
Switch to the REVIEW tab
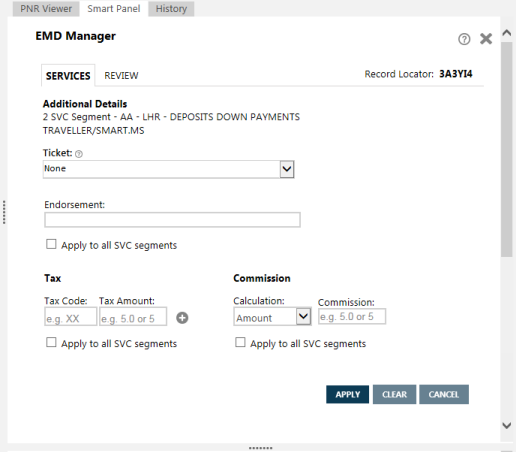click(x=121, y=76)
